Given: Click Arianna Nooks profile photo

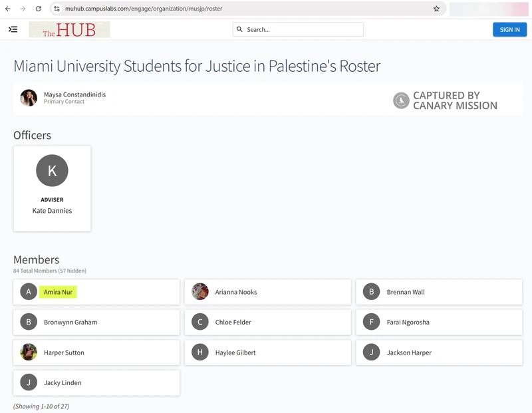Looking at the screenshot, I should 200,292.
